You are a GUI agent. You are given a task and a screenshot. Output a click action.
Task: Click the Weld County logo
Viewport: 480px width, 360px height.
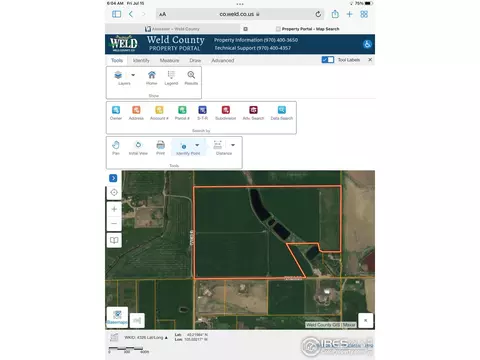[124, 44]
